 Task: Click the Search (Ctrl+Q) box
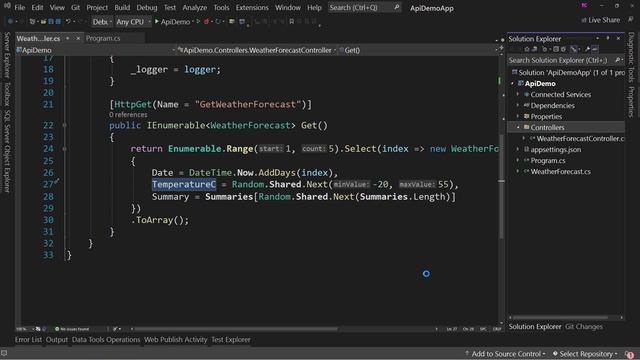point(364,7)
